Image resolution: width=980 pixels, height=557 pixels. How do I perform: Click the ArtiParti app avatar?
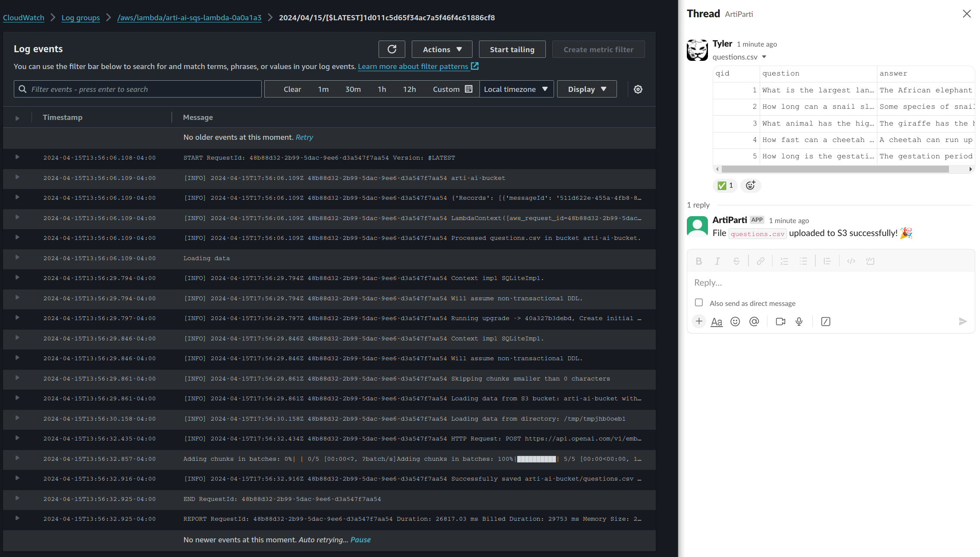697,227
